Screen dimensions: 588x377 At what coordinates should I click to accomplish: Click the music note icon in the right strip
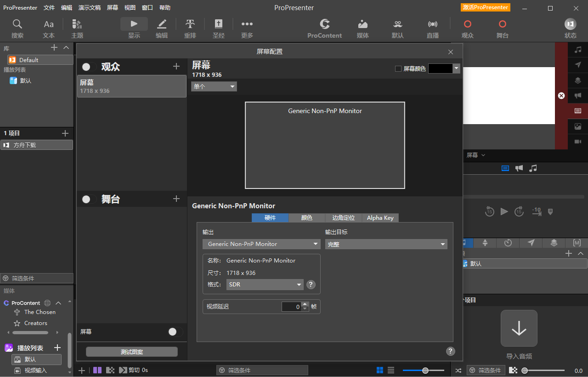coord(578,50)
